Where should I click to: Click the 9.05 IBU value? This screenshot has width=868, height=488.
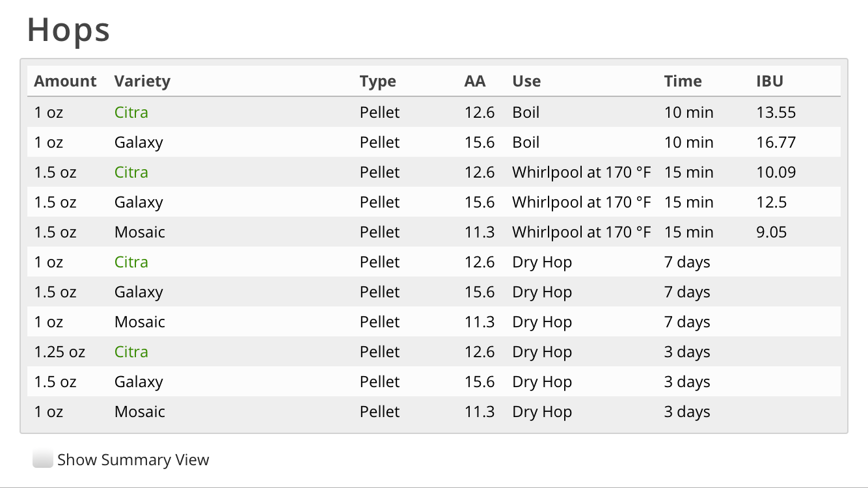[772, 232]
